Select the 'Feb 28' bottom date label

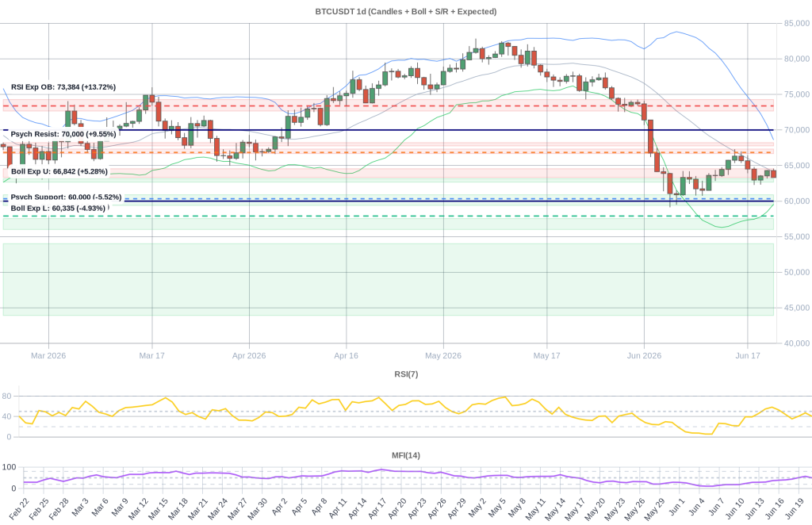tap(59, 509)
